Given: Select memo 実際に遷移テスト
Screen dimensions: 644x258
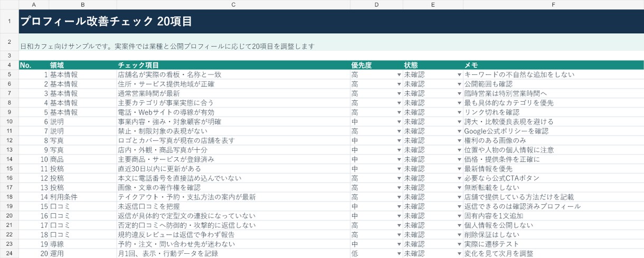Looking at the screenshot, I should click(553, 244).
